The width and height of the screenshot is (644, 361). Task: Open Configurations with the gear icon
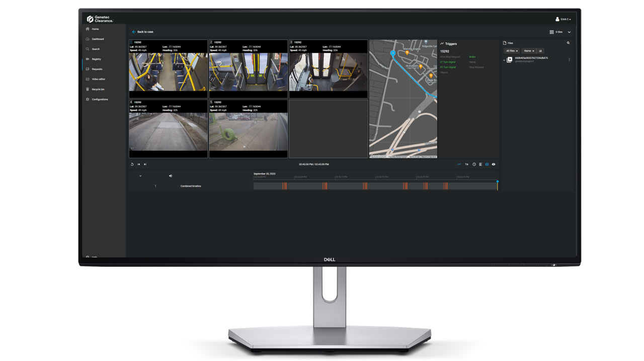pos(101,99)
